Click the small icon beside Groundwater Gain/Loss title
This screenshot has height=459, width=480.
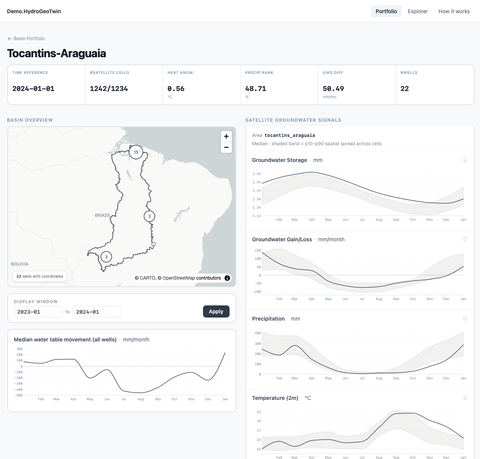[465, 239]
